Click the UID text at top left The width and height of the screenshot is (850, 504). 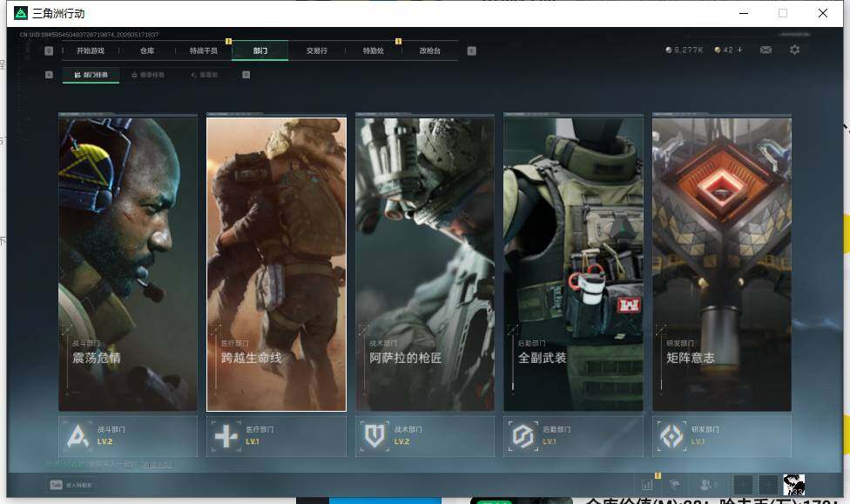point(90,35)
